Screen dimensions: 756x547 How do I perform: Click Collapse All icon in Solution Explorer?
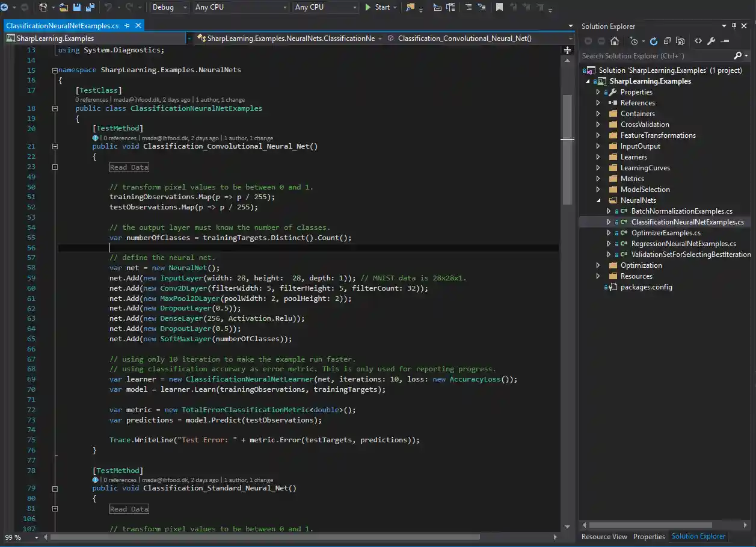pyautogui.click(x=667, y=42)
